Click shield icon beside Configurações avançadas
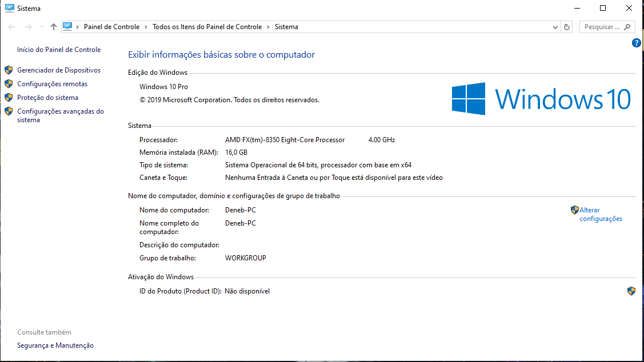 coord(9,111)
